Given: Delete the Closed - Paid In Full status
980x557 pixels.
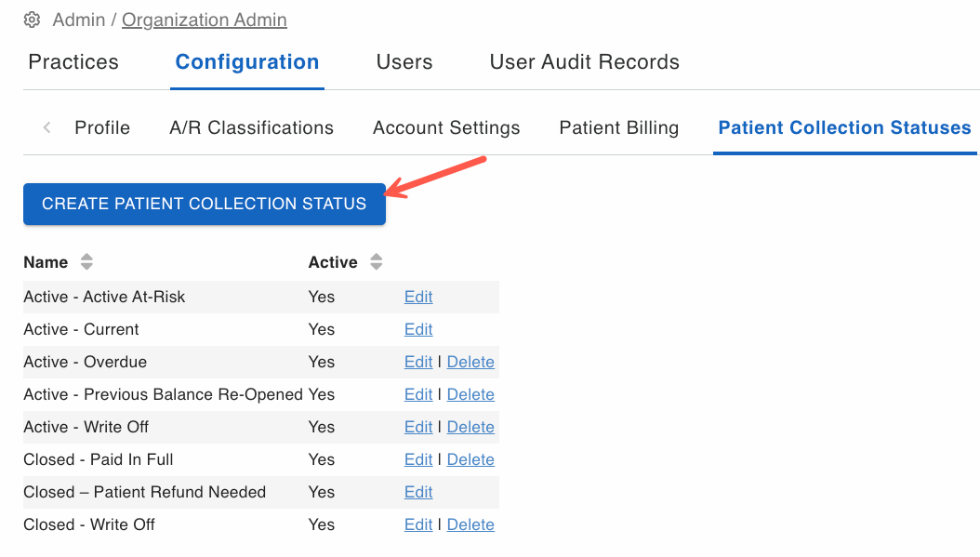Looking at the screenshot, I should (470, 459).
